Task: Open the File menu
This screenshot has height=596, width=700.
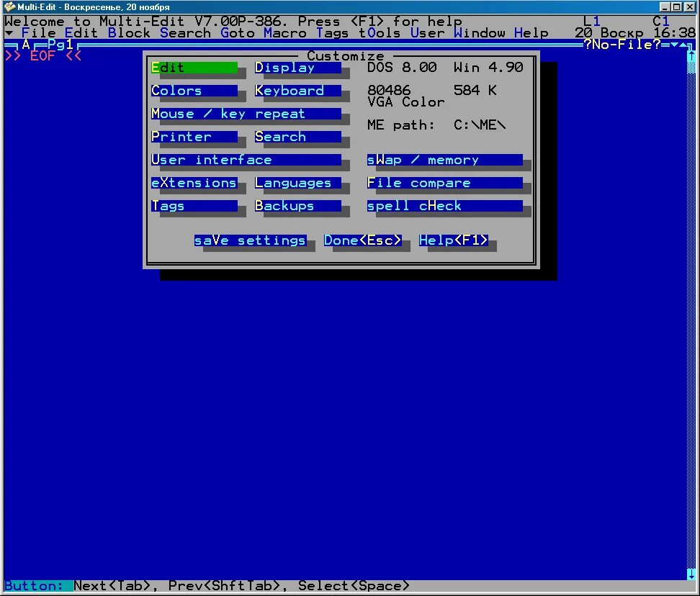Action: [39, 33]
